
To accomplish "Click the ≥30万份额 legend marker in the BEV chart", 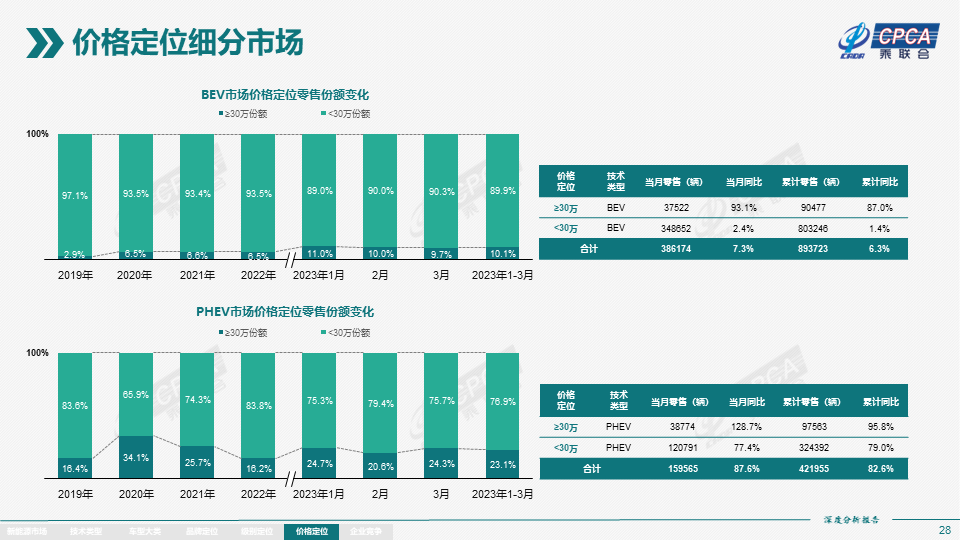I will pyautogui.click(x=221, y=114).
